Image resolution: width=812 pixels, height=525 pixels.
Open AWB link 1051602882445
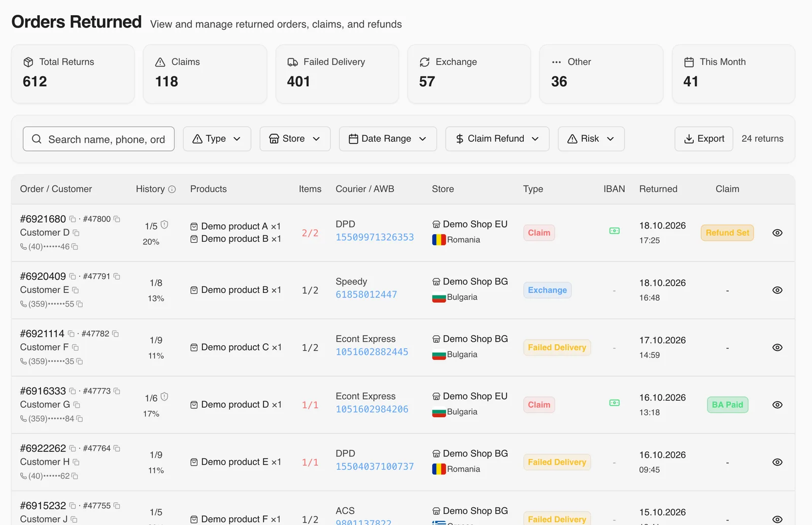pos(372,352)
